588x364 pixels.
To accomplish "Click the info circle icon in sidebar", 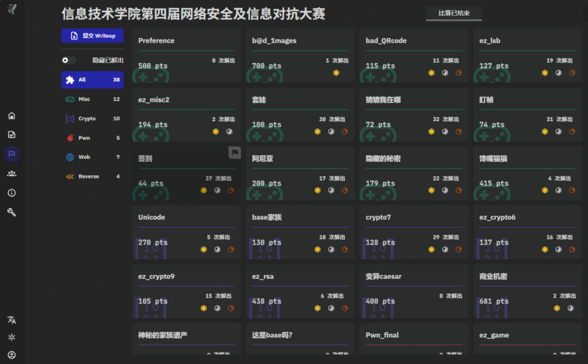I will click(x=11, y=193).
